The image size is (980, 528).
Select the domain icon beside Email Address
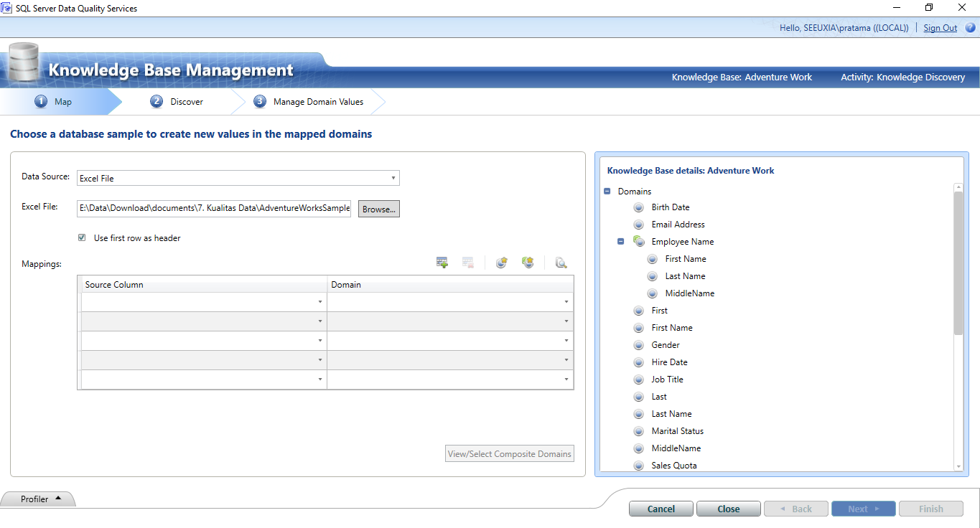tap(639, 225)
